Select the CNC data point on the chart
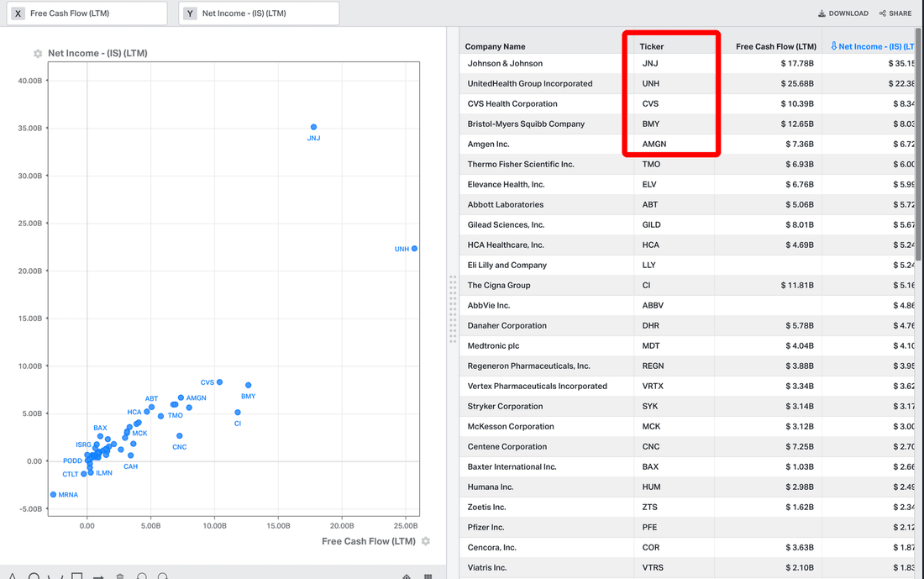 point(180,436)
